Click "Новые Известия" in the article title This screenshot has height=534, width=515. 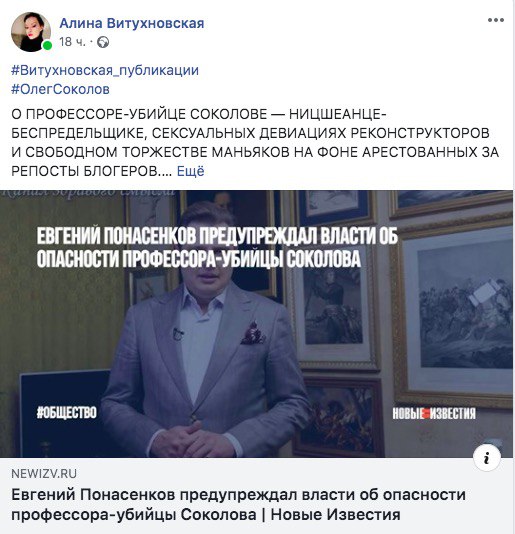(x=335, y=514)
